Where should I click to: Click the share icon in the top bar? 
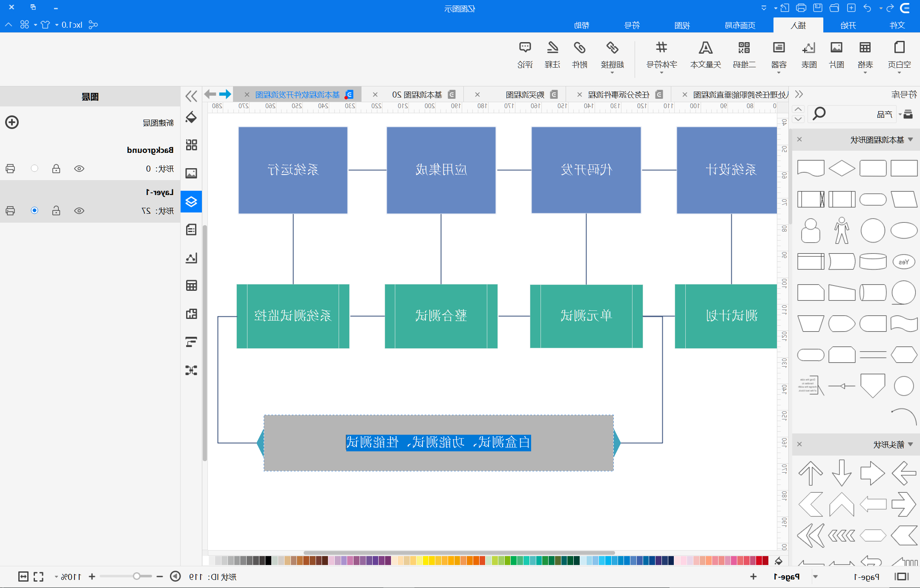click(93, 25)
